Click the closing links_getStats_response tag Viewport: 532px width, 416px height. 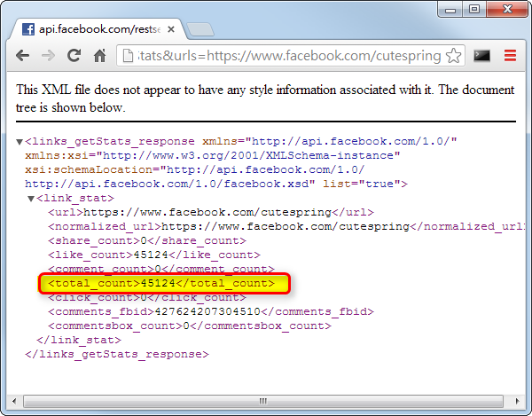tap(117, 355)
